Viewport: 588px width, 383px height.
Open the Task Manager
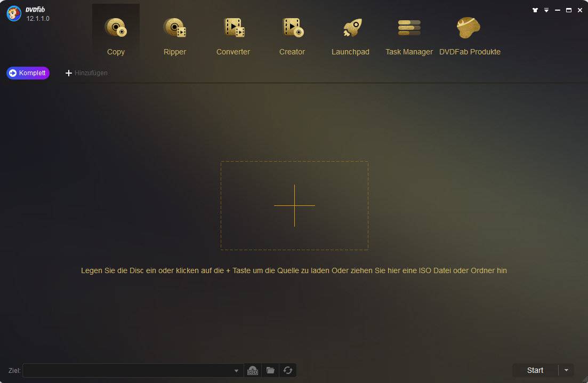409,36
